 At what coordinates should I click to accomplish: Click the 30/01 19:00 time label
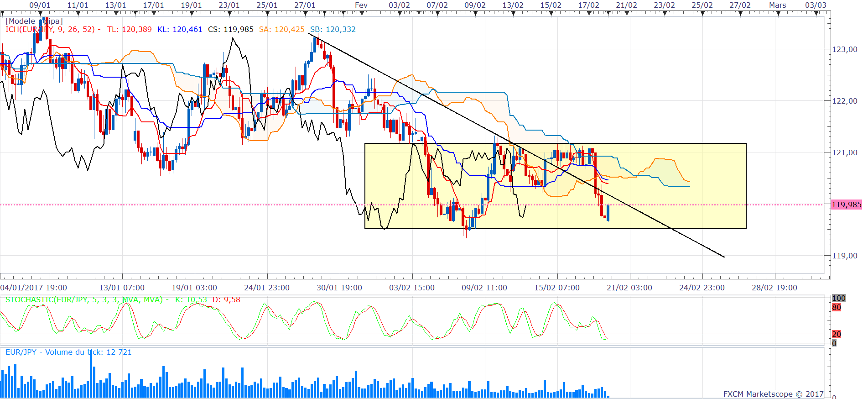[x=339, y=288]
